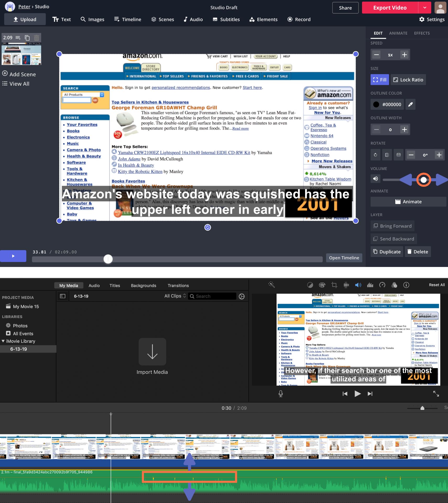Expand the All Clips filter menu
Viewport: 448px width, 503px height.
175,296
